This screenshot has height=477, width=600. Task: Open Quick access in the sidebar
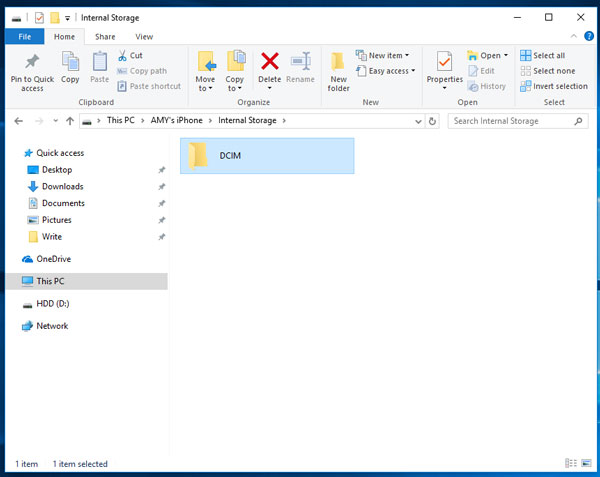(54, 153)
